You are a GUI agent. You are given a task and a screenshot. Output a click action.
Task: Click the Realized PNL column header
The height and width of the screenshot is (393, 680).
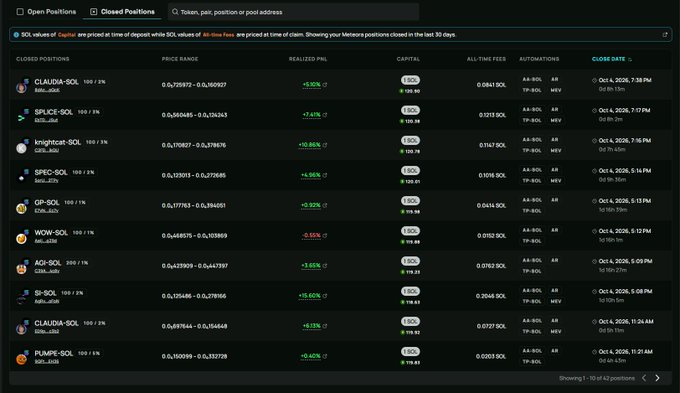(x=308, y=59)
